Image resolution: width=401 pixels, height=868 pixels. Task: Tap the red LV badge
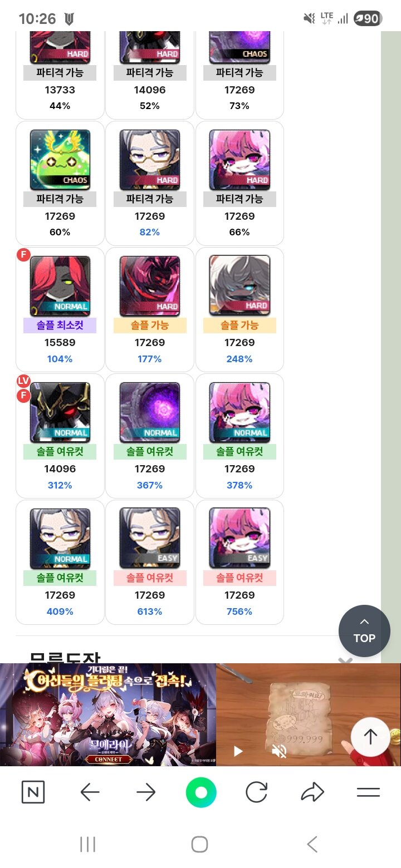click(23, 381)
